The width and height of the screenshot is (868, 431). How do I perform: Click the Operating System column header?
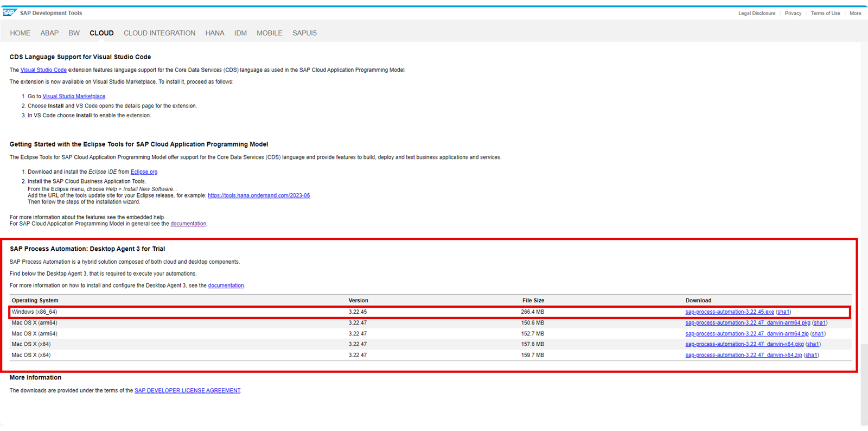(x=35, y=301)
